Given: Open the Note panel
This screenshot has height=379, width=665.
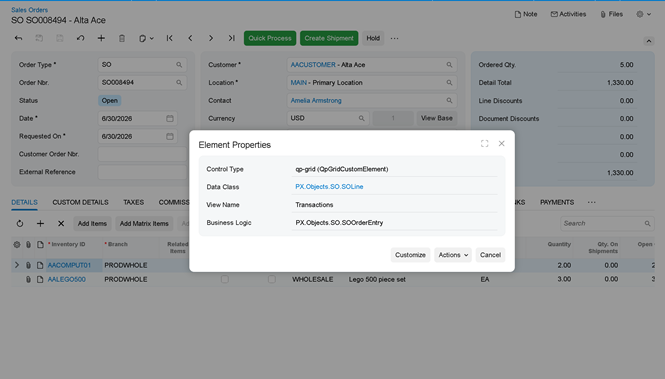Looking at the screenshot, I should click(x=525, y=14).
